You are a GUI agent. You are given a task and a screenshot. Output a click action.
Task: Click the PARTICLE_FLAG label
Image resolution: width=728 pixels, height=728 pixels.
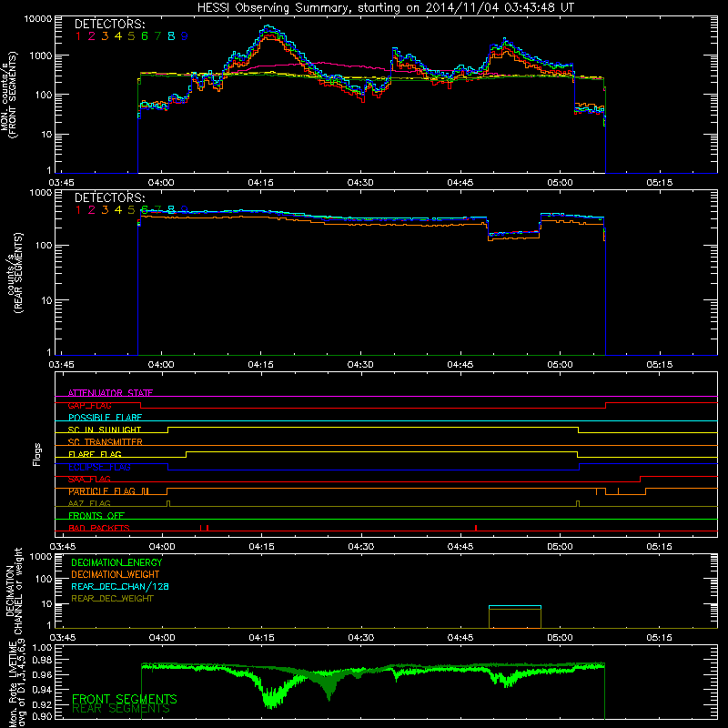(102, 491)
